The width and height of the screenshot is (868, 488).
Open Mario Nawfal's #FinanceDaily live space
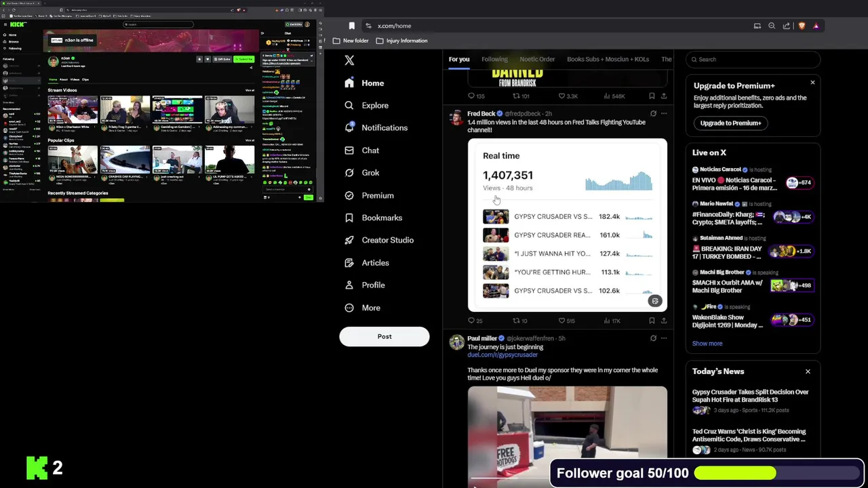tap(751, 213)
